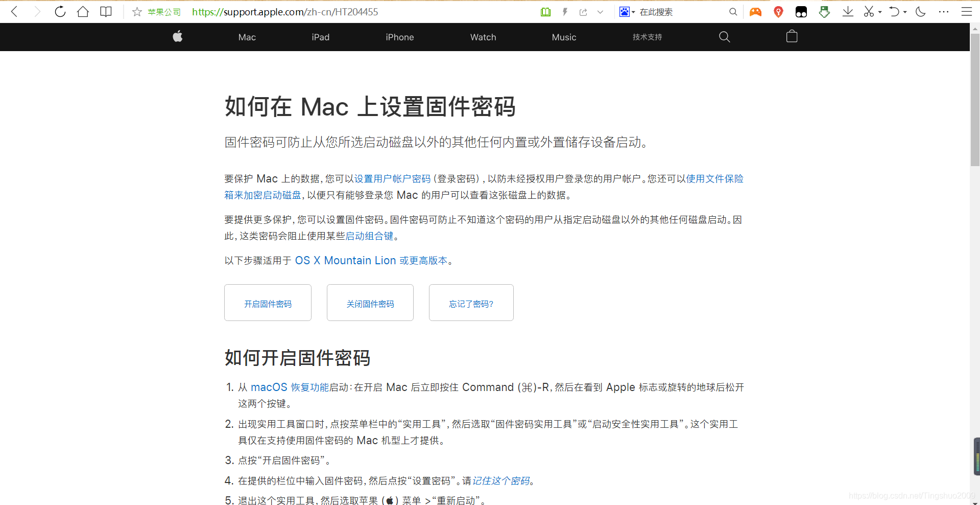The image size is (980, 505).
Task: Open the macOS 恢复功能 link
Action: click(290, 387)
